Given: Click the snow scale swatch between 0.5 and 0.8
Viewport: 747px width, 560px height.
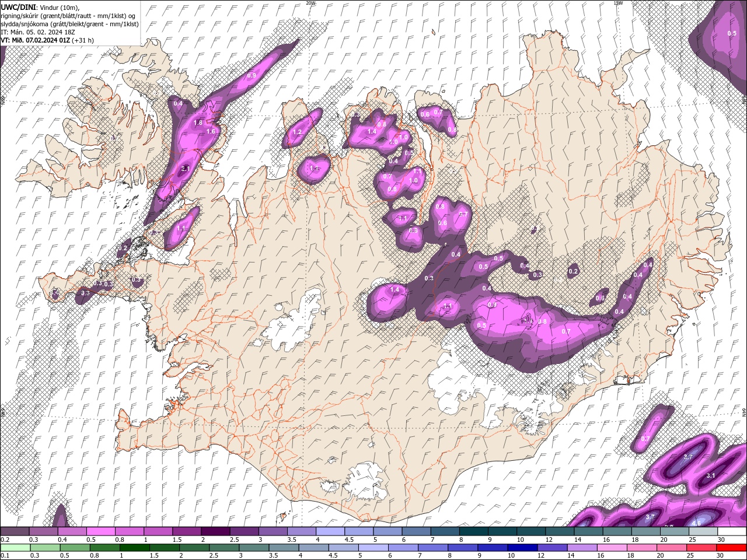Looking at the screenshot, I should point(100,531).
